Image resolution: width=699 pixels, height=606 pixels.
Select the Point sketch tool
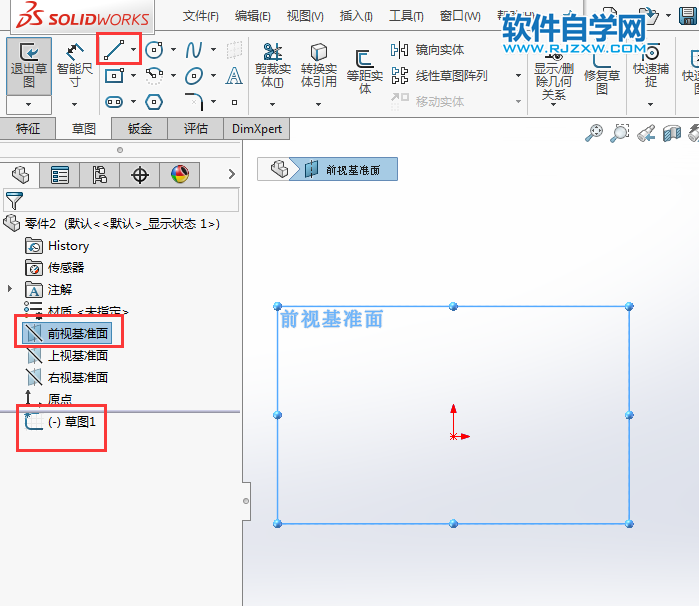(234, 102)
